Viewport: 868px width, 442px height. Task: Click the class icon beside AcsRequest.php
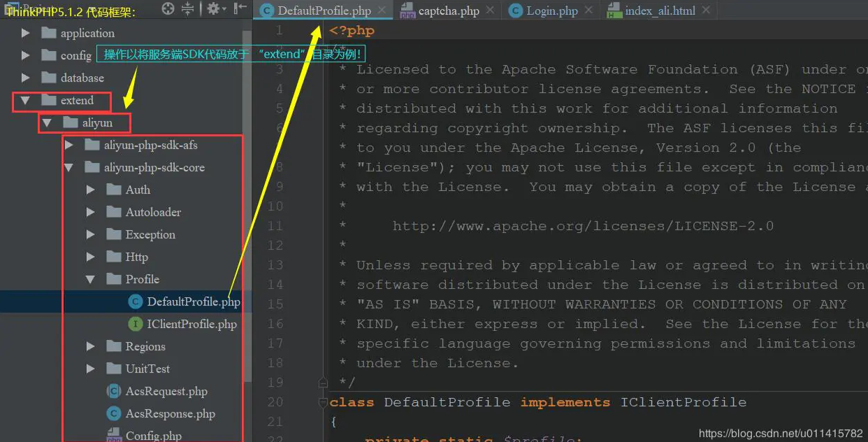(x=113, y=391)
